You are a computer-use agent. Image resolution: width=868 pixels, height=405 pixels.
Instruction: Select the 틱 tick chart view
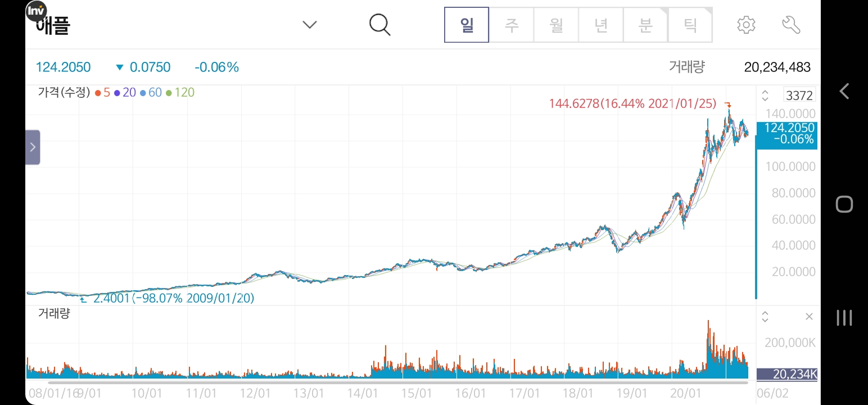pos(690,24)
